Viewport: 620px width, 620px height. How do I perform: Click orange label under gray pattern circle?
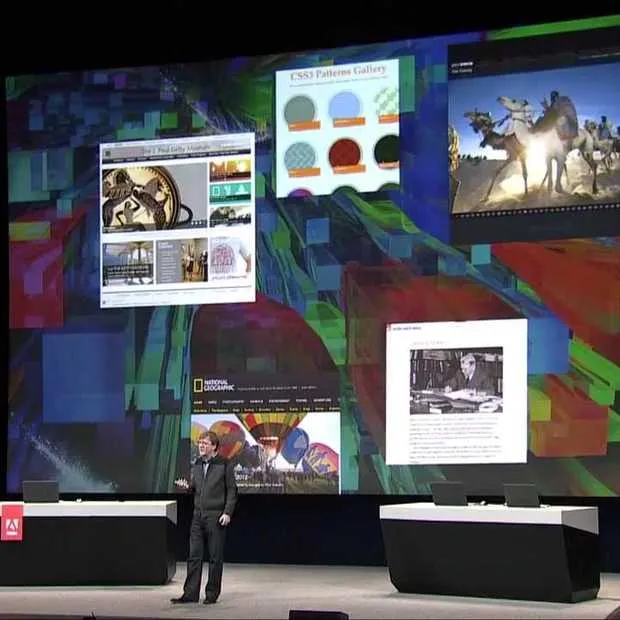304,126
